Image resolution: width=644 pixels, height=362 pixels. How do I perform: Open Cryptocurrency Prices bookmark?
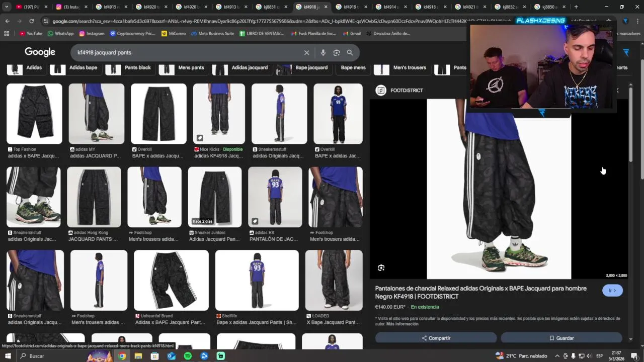click(132, 34)
